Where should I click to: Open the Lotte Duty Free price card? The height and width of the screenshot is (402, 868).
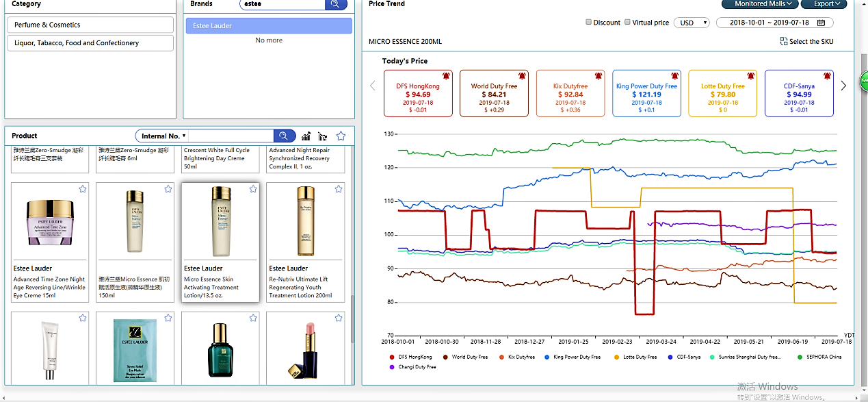(722, 93)
